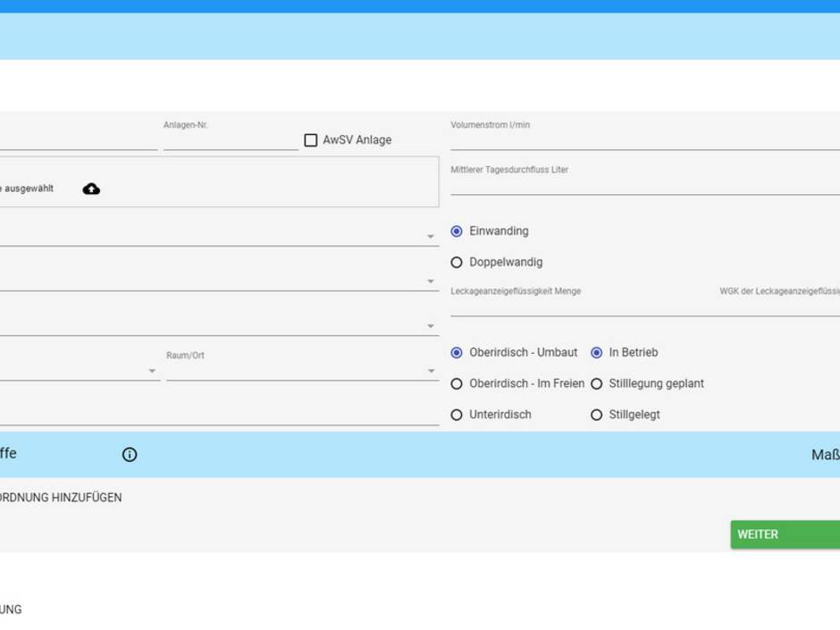Click the WGK der Leckageanzeigeflüssigkeit field
The image size is (840, 630).
[x=779, y=307]
